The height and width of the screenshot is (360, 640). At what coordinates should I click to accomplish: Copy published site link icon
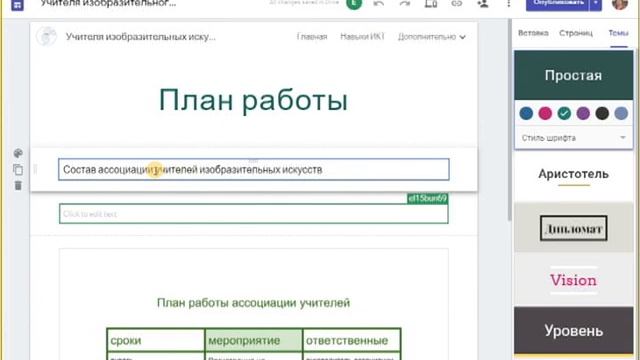point(457,4)
